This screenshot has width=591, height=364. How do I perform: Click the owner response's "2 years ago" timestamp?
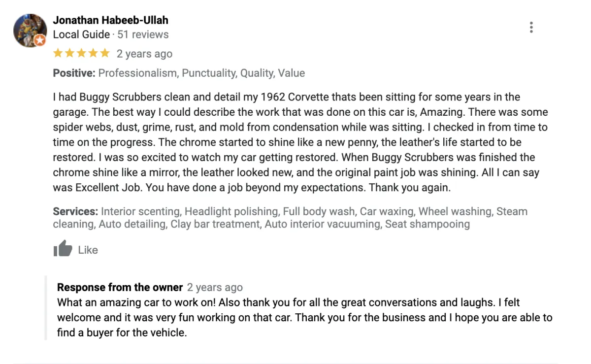coord(215,287)
